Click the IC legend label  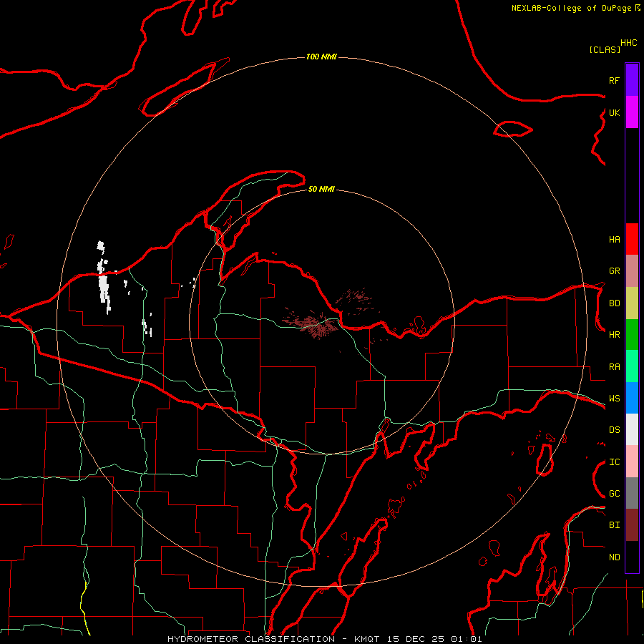click(x=614, y=462)
